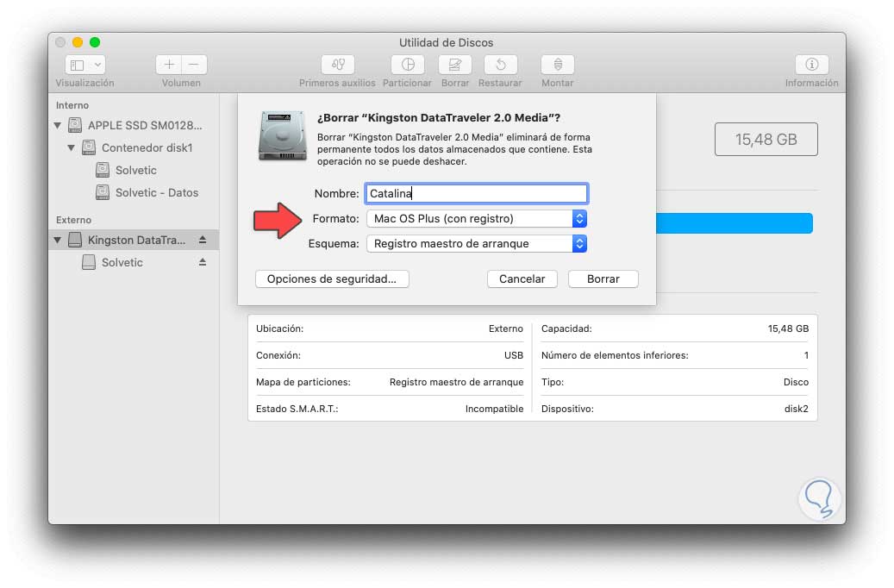This screenshot has height=588, width=894.
Task: Eject the Kingston DataTra disk
Action: (x=203, y=240)
